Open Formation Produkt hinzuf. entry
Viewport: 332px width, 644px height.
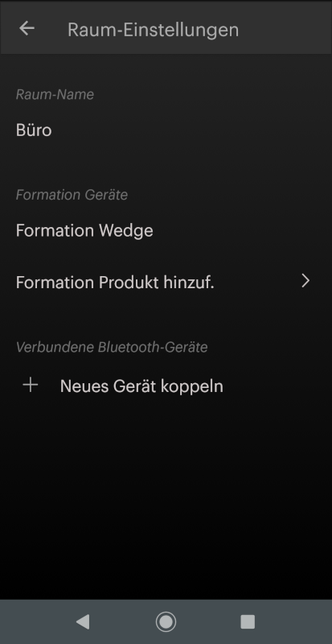pyautogui.click(x=166, y=283)
